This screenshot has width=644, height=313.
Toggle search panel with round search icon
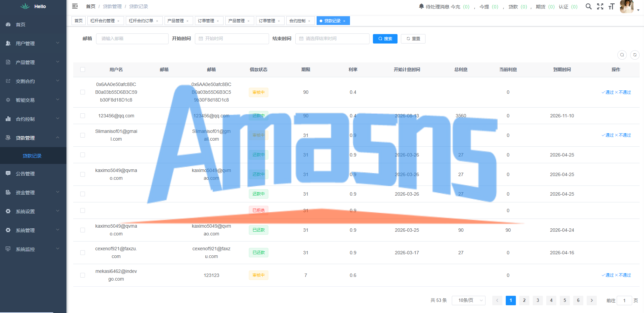[x=622, y=55]
